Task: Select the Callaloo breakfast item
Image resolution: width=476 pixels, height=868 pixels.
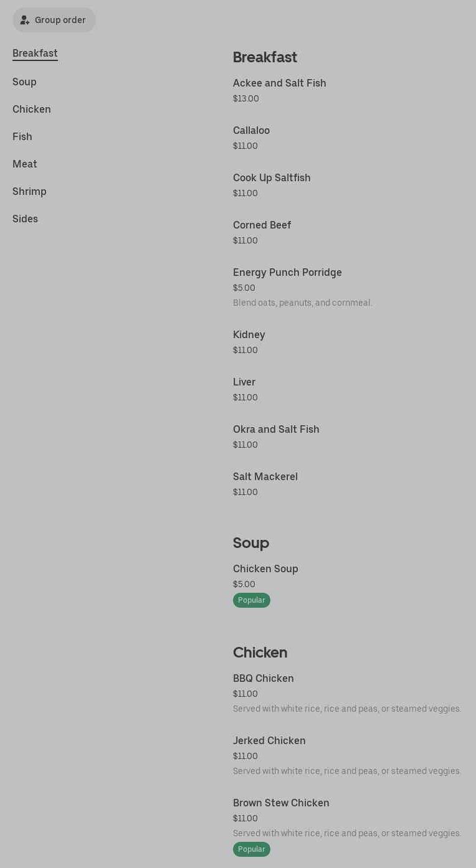Action: (251, 131)
